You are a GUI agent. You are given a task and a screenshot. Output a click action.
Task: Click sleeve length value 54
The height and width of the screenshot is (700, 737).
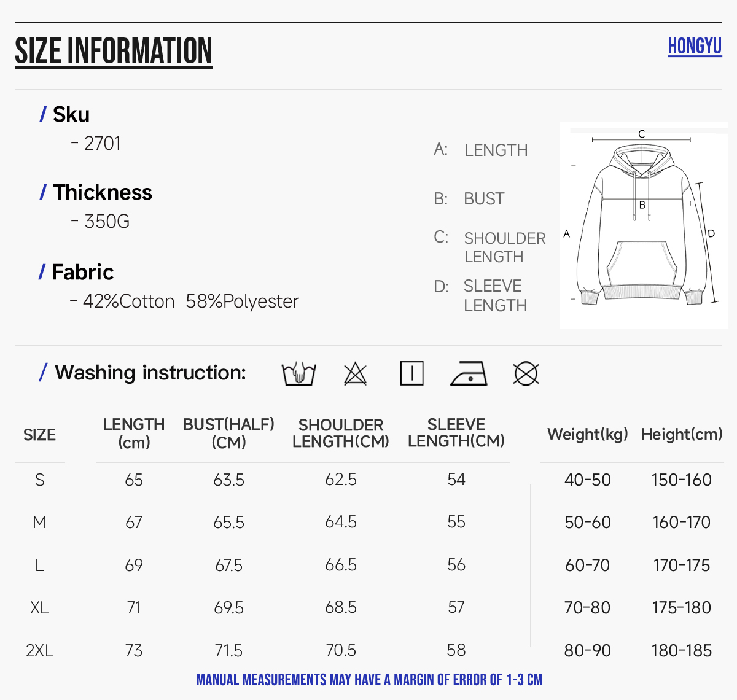point(456,479)
